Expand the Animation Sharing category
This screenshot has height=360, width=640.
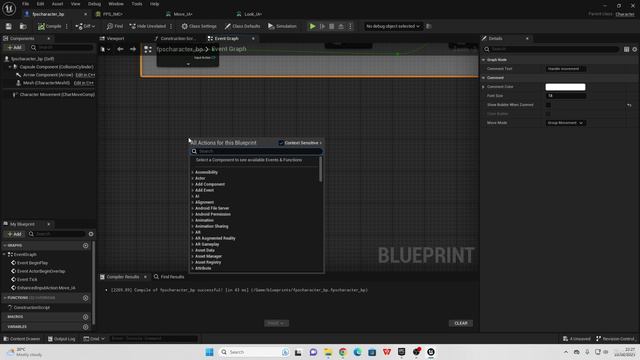tap(211, 226)
